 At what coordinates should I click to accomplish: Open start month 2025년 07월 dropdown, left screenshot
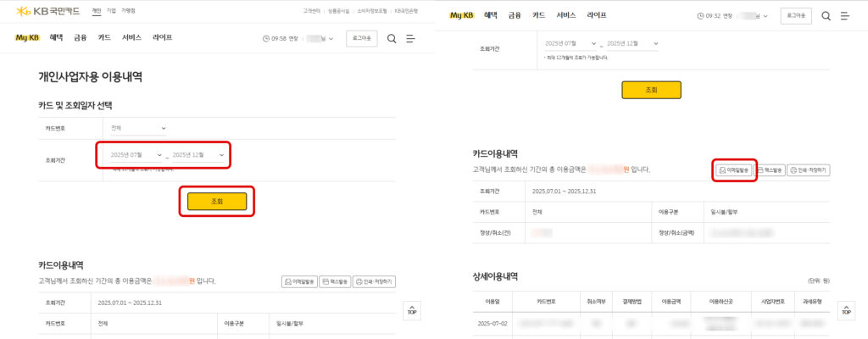pos(136,155)
